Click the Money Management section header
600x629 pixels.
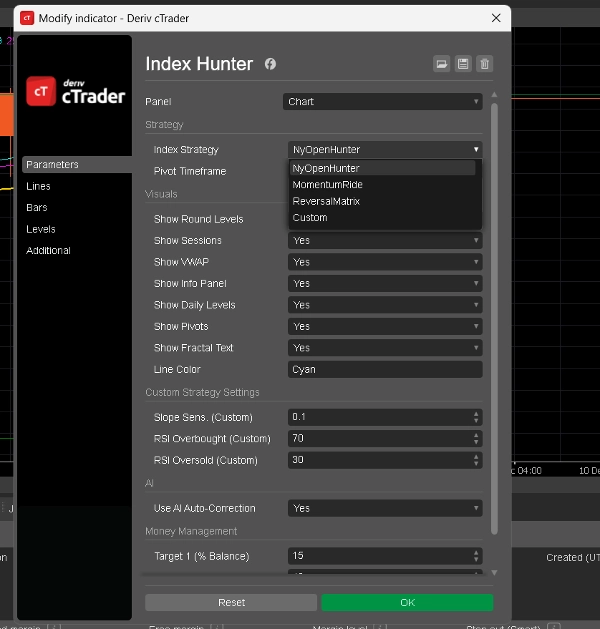point(191,531)
